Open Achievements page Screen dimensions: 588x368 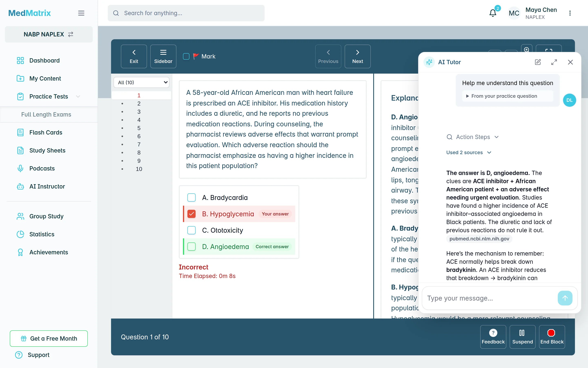[x=49, y=252]
